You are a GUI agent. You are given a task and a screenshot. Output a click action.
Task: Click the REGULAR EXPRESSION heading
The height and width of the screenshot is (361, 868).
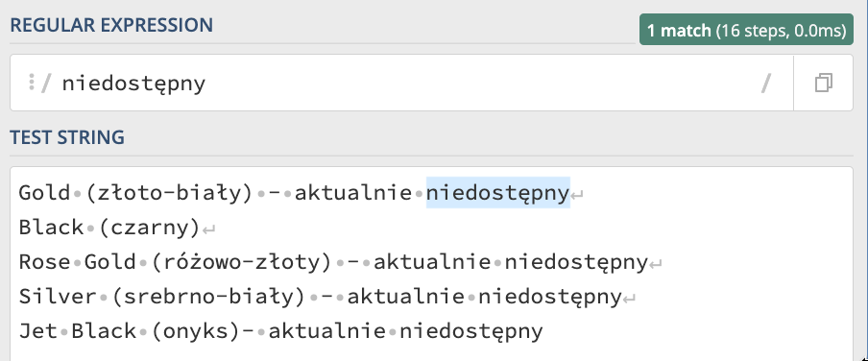click(111, 26)
